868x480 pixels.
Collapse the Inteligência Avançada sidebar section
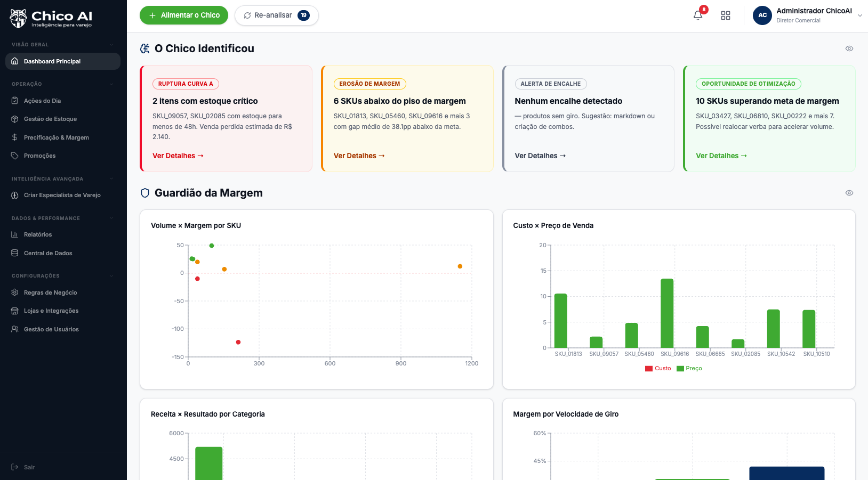(111, 179)
